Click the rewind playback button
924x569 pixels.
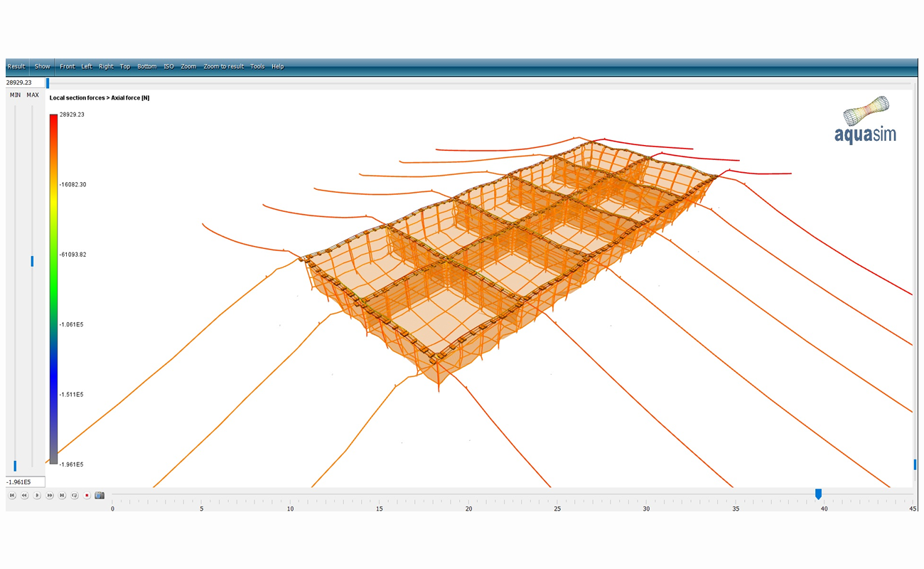24,495
